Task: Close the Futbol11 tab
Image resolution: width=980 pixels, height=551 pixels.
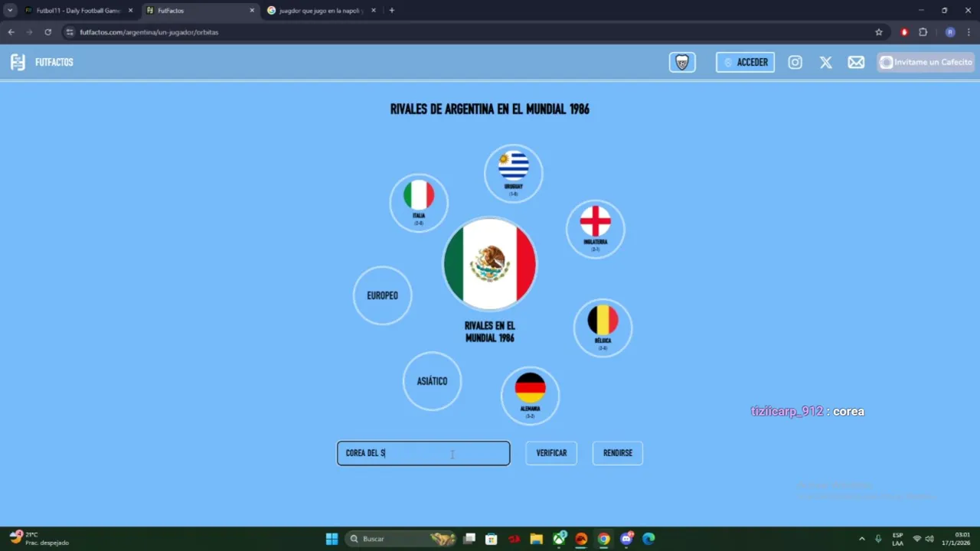Action: click(x=130, y=11)
